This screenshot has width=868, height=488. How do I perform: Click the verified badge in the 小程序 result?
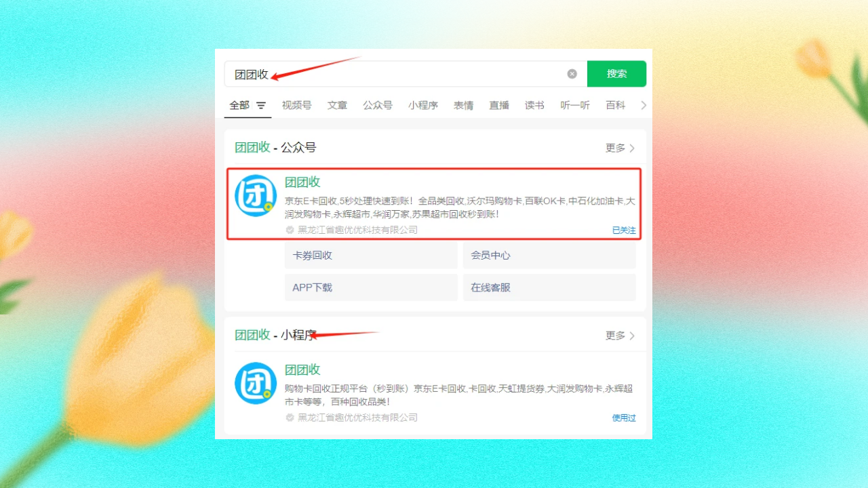pos(290,418)
